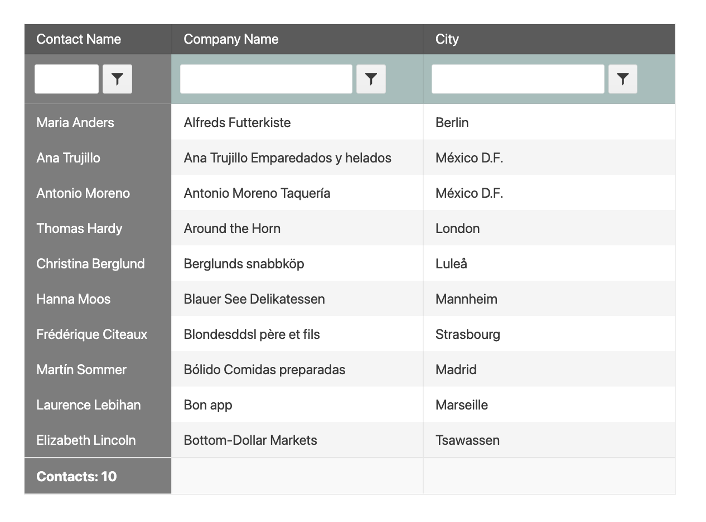The height and width of the screenshot is (522, 706).
Task: Click the Bottom-Dollar Markets company cell
Action: pyautogui.click(x=251, y=441)
